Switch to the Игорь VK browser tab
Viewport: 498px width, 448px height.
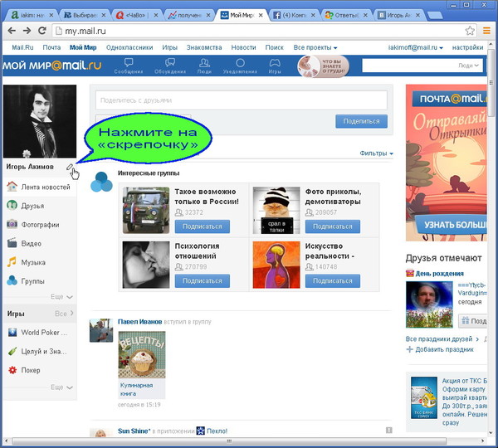[398, 15]
